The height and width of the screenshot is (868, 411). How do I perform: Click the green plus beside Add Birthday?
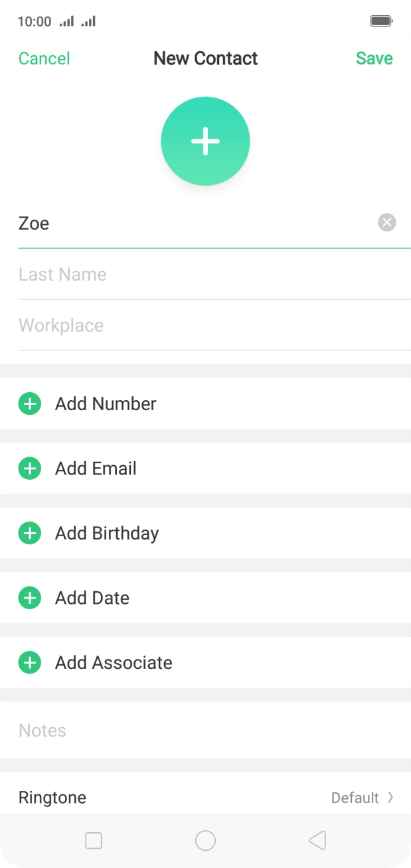(x=29, y=533)
